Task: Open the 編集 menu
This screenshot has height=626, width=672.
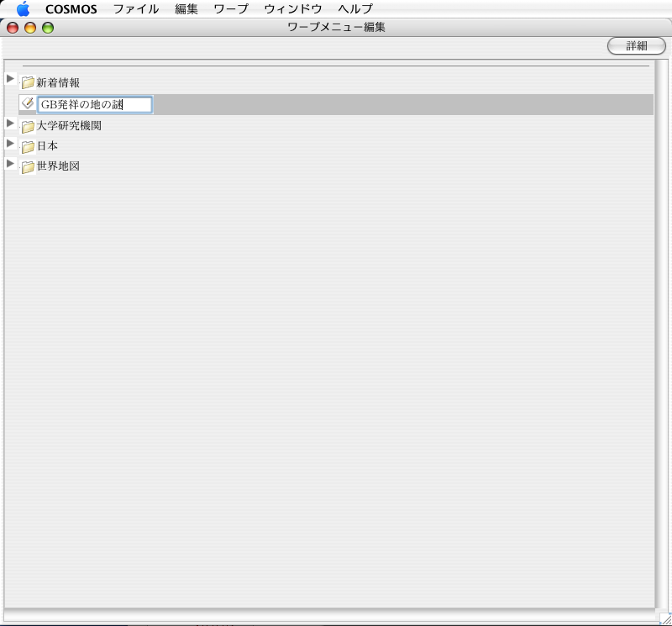Action: coord(186,9)
